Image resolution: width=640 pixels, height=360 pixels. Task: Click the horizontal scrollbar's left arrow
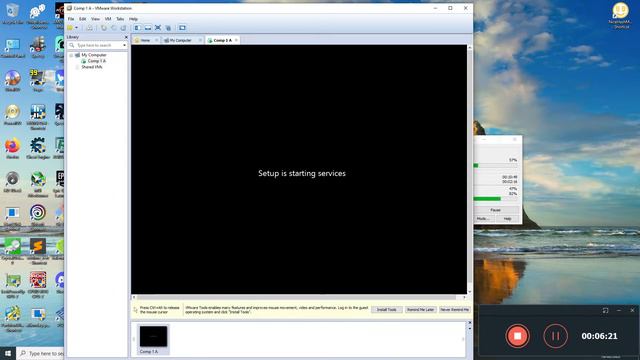click(134, 297)
